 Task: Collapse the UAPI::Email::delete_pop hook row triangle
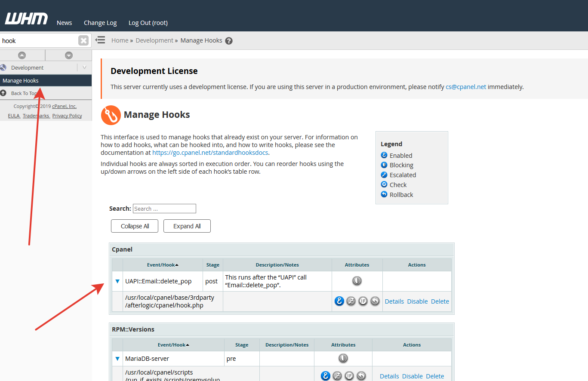click(x=117, y=281)
